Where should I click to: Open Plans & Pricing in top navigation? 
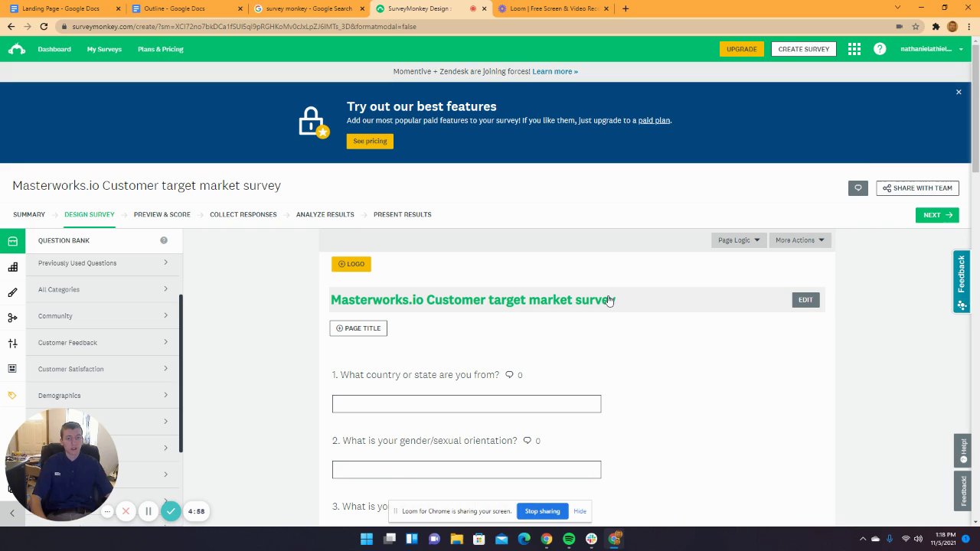coord(161,49)
